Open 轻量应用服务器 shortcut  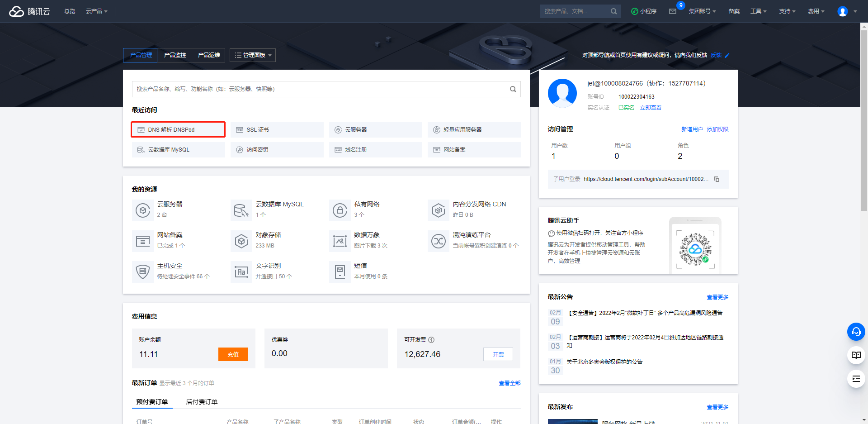point(474,130)
